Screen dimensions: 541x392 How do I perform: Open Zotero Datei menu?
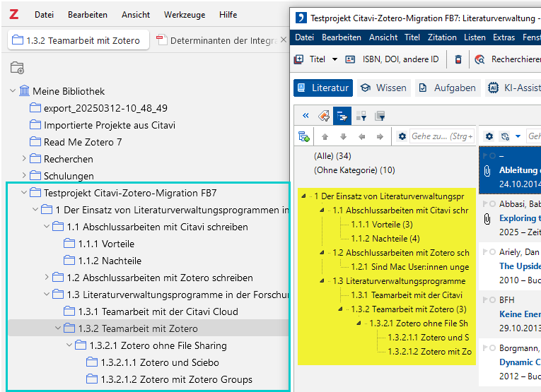[x=44, y=14]
